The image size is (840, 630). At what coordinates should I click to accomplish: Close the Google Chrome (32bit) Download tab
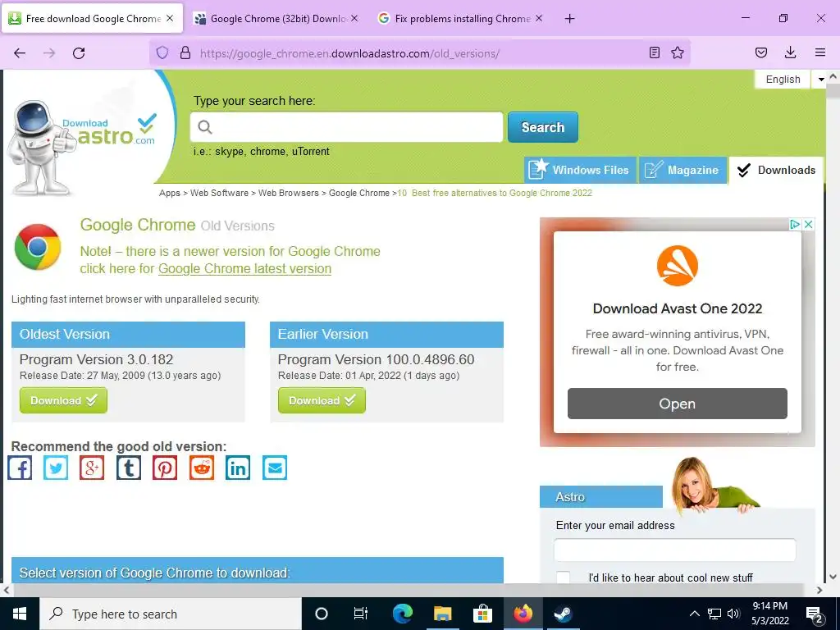pos(354,18)
